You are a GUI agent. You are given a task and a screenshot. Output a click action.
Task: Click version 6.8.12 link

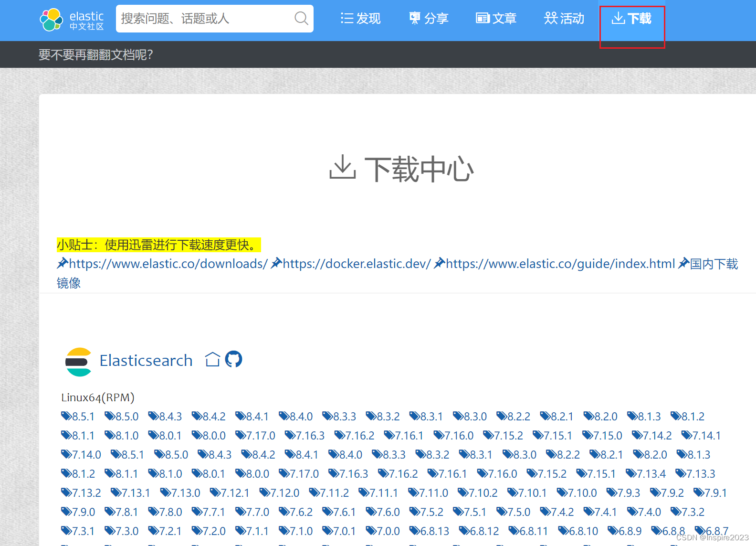[479, 531]
